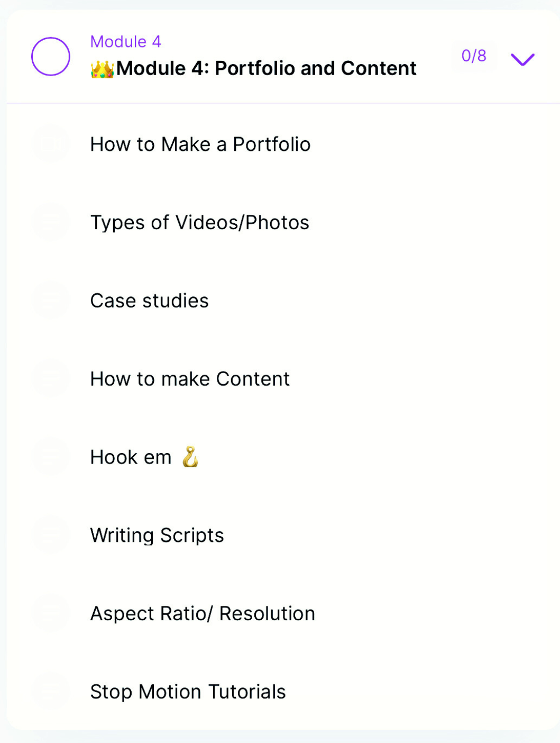This screenshot has width=560, height=743.
Task: Click the icon beside Aspect Ratio/ Resolution
Action: pos(50,613)
